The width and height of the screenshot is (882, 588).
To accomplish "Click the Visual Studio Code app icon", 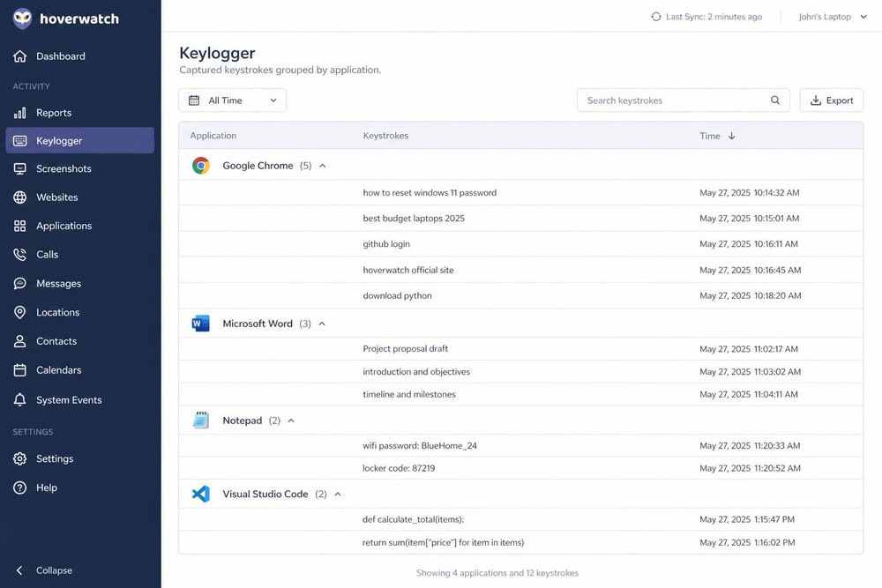I will (201, 494).
